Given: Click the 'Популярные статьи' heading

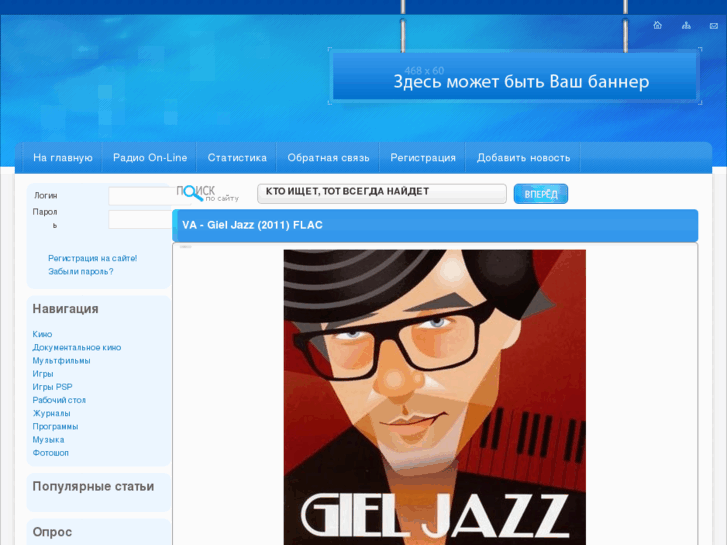Looking at the screenshot, I should [x=93, y=487].
